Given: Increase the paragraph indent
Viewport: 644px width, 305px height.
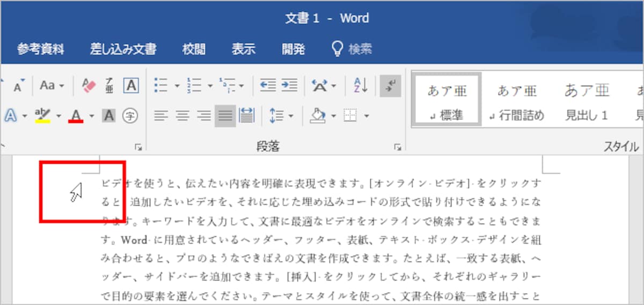Looking at the screenshot, I should coord(290,85).
